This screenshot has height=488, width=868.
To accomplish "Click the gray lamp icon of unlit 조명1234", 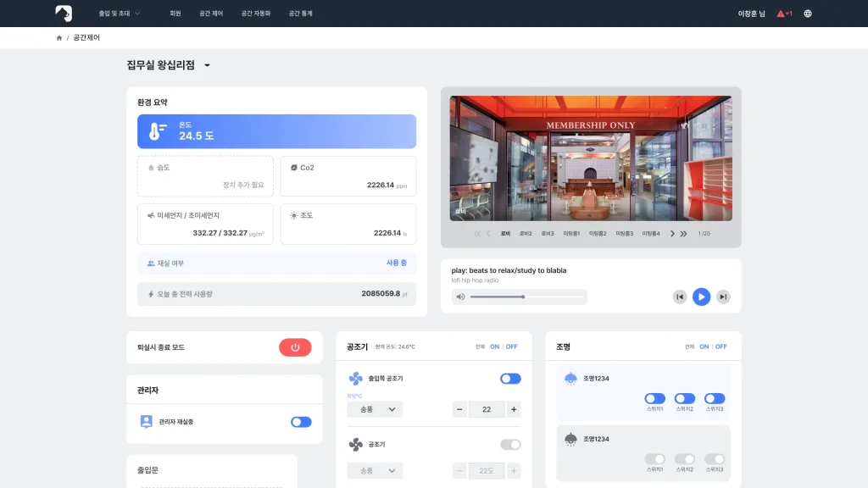I will click(x=570, y=440).
